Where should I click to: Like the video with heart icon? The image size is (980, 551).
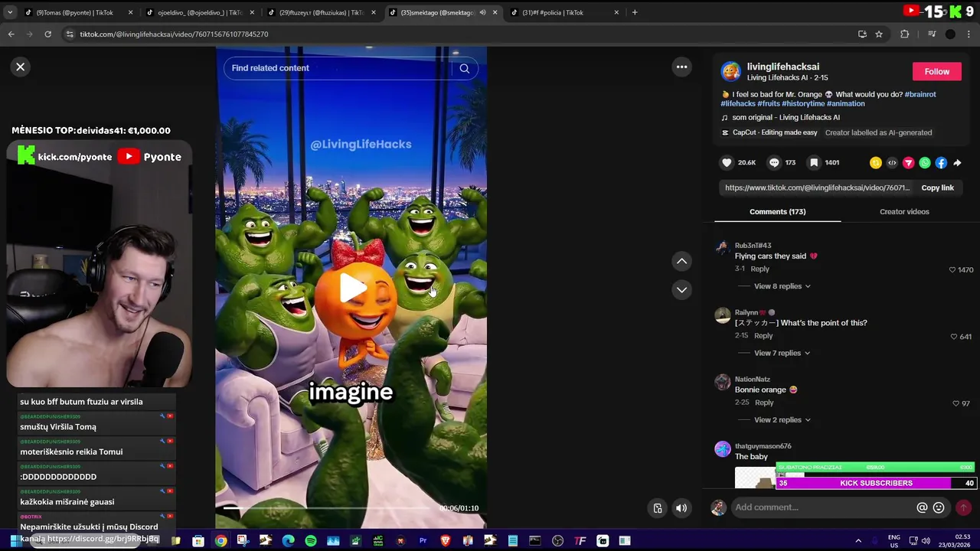point(727,162)
